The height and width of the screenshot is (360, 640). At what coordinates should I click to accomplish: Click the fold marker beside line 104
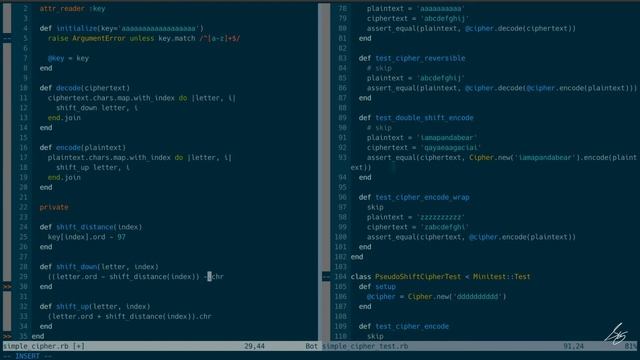(326, 277)
